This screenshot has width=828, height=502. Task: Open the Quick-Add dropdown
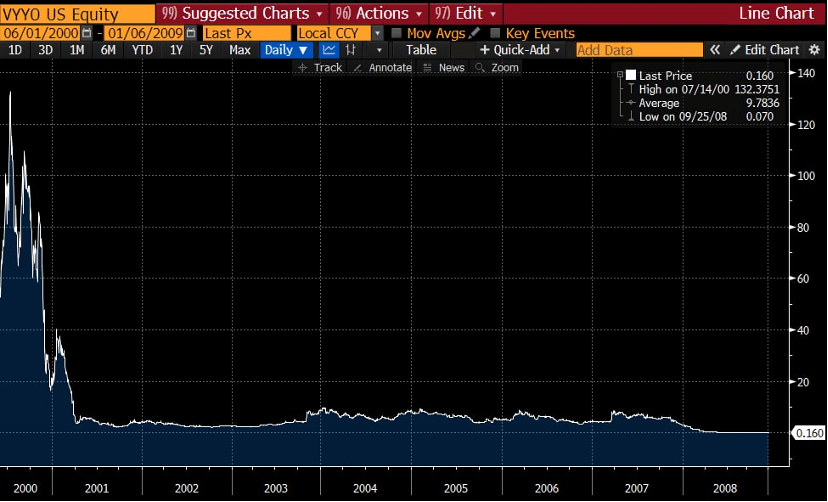pyautogui.click(x=520, y=50)
